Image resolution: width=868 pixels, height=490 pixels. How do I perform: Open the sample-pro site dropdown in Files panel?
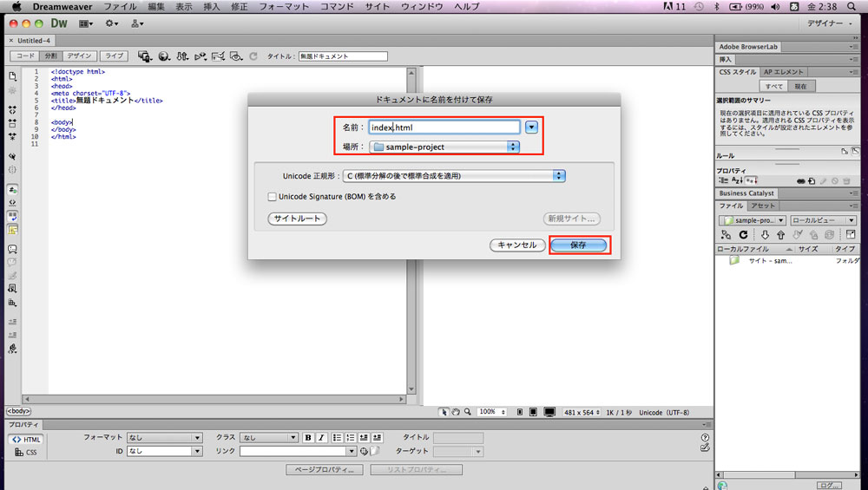click(753, 220)
